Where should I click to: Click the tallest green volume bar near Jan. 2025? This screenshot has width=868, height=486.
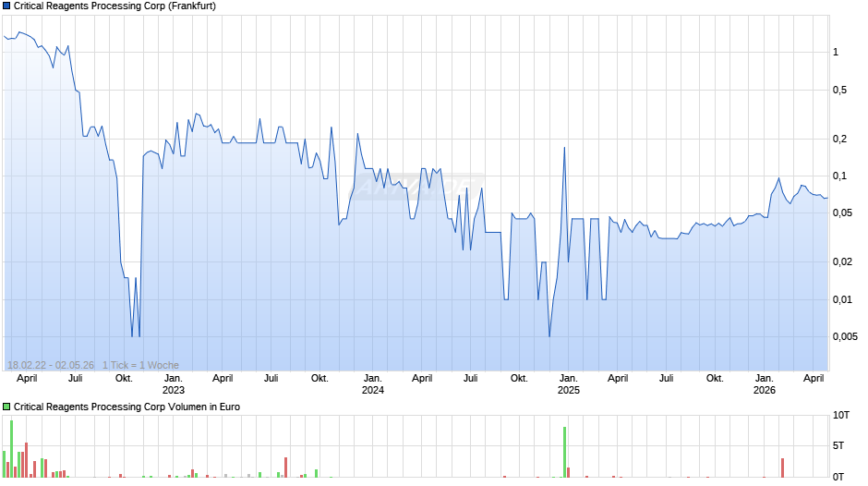(x=564, y=452)
